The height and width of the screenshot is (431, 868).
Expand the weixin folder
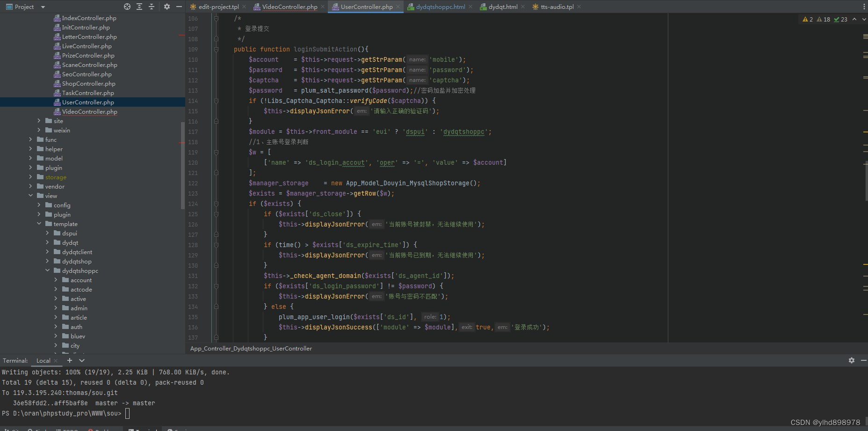pos(39,130)
